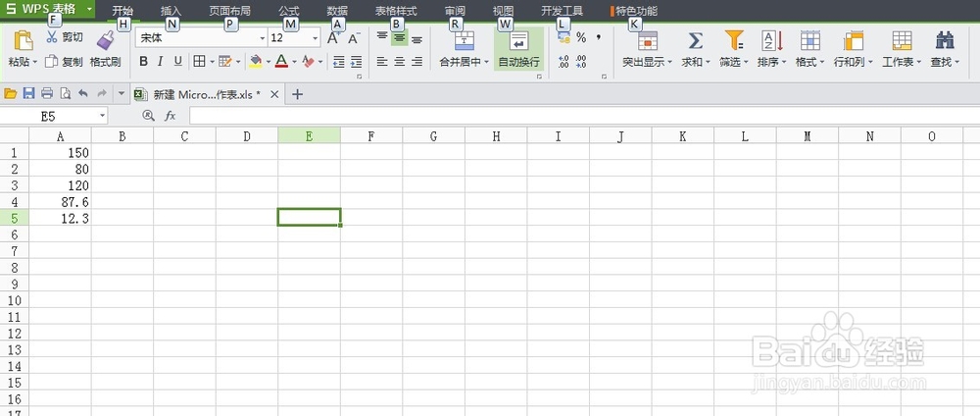Screen dimensions: 980x416
Task: Increase font size with the A+ icon
Action: pos(334,38)
